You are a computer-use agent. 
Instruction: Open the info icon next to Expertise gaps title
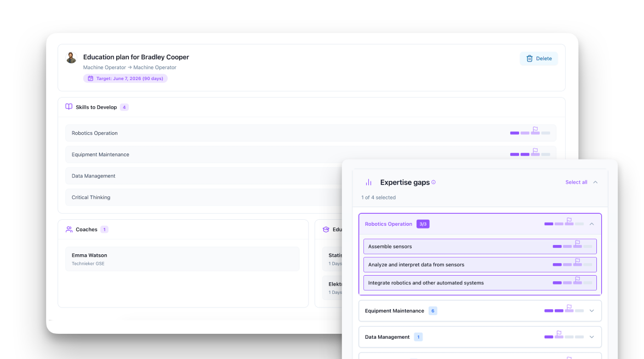(x=433, y=181)
